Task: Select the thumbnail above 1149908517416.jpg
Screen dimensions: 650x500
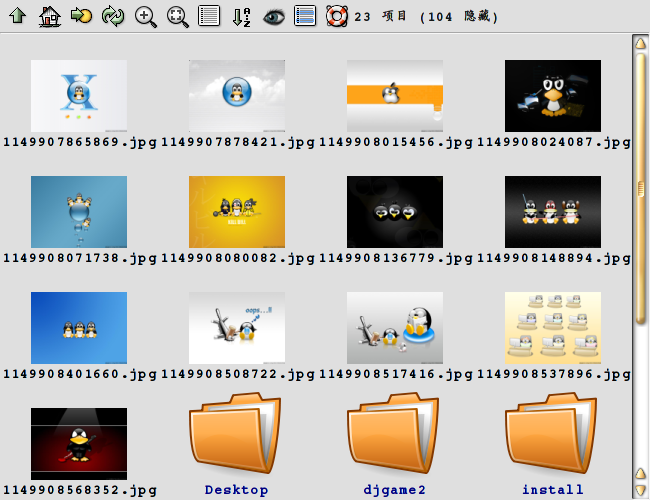Action: point(395,328)
